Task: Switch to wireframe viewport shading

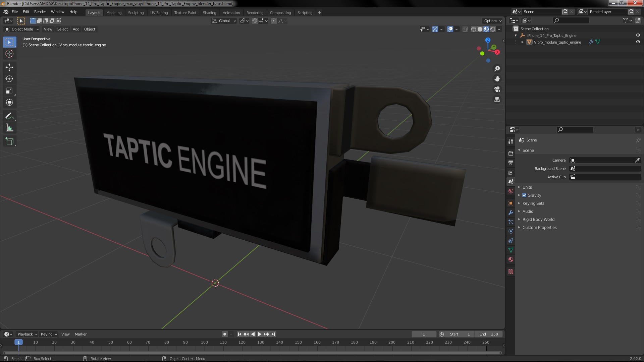Action: (474, 29)
